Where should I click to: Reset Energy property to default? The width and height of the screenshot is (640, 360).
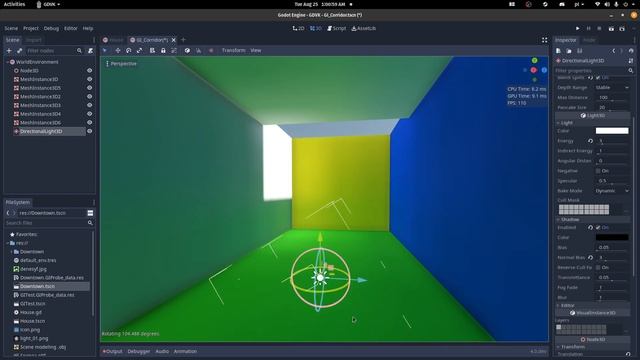(x=591, y=141)
